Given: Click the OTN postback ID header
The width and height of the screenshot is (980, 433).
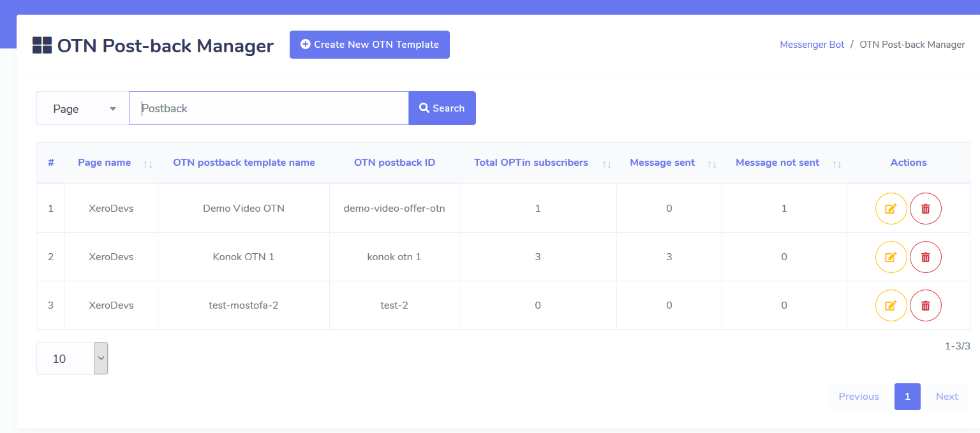Looking at the screenshot, I should tap(394, 163).
